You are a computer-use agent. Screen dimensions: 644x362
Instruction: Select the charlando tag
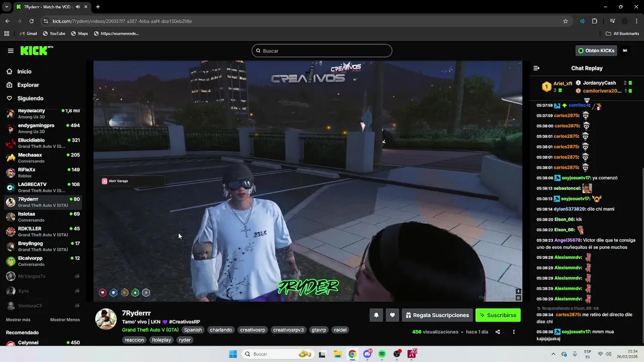pos(221,330)
